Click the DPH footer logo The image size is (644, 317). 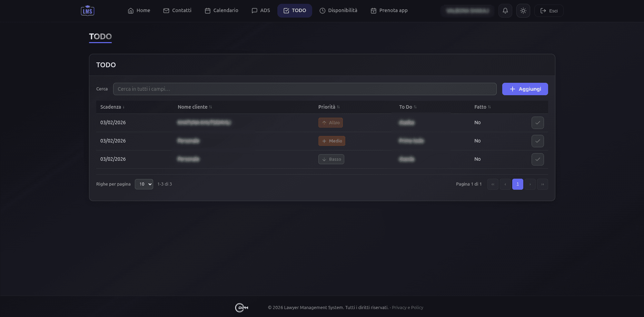[241, 307]
